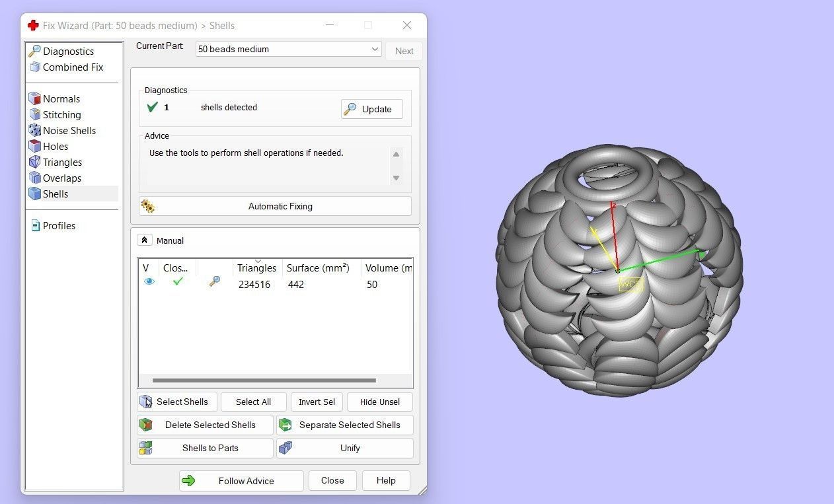
Task: Click the Next button
Action: coord(404,51)
